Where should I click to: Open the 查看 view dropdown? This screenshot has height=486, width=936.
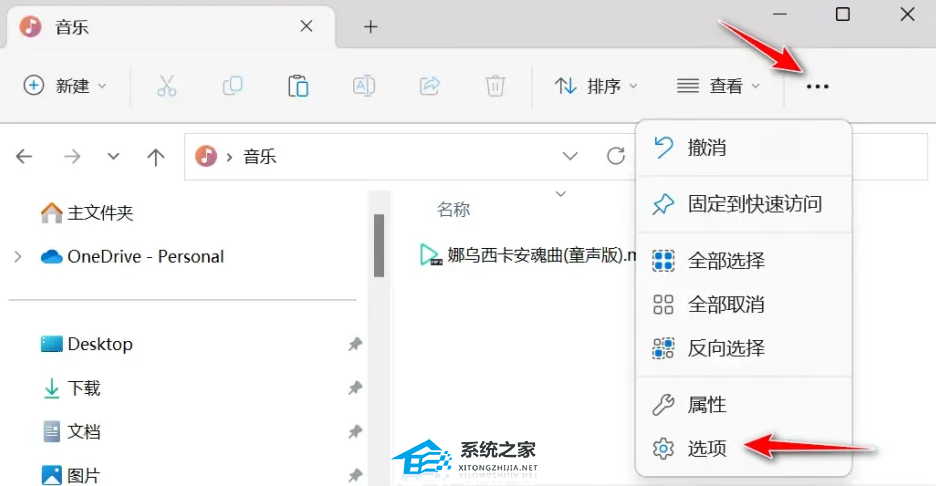719,87
